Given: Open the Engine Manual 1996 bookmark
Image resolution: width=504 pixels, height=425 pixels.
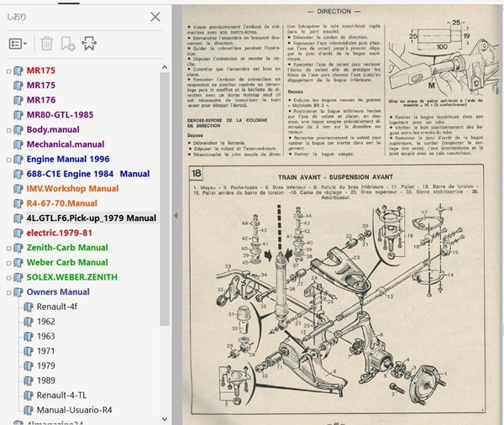Looking at the screenshot, I should point(68,159).
